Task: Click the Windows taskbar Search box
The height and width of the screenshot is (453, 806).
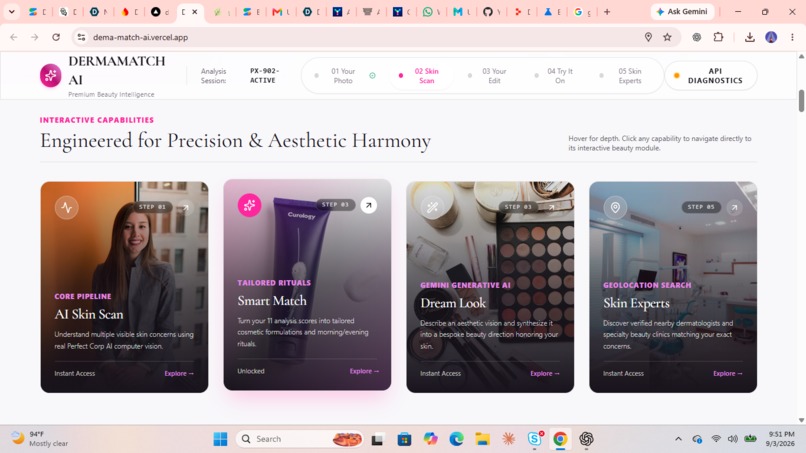Action: pyautogui.click(x=299, y=439)
